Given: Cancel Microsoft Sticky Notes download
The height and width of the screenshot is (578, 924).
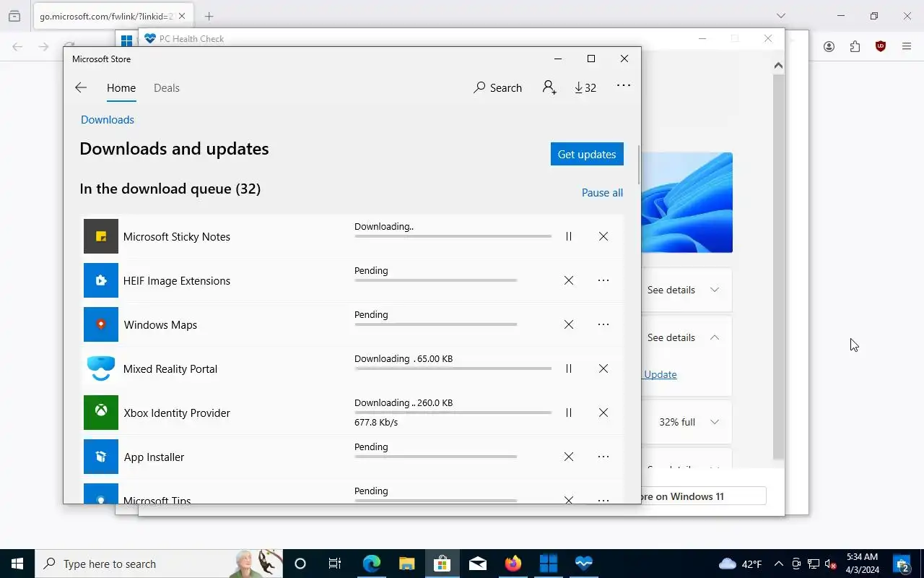Looking at the screenshot, I should pos(603,236).
